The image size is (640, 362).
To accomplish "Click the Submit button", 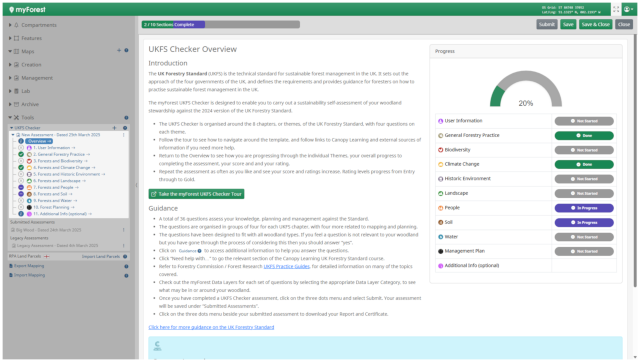I will pos(547,24).
